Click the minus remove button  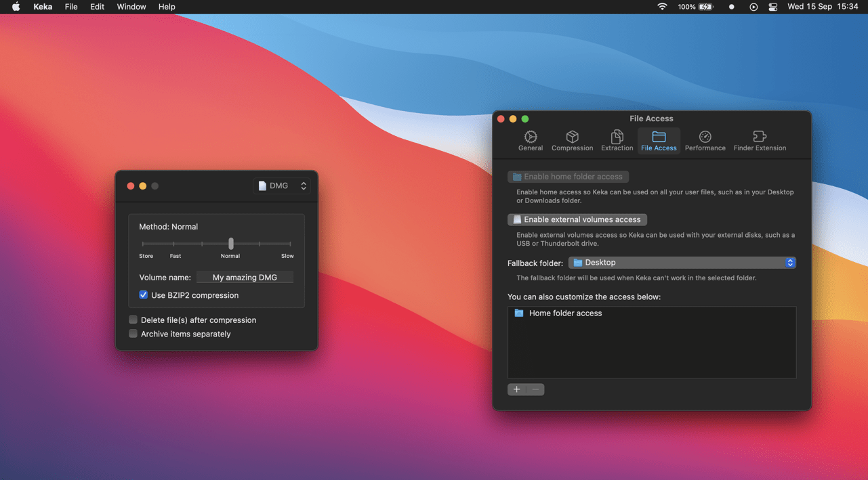[x=535, y=389]
